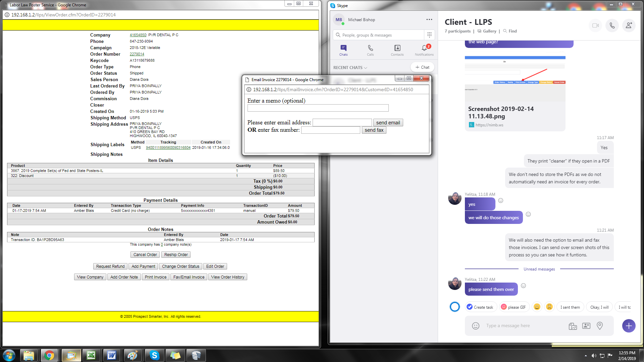The width and height of the screenshot is (644, 362).
Task: Start an audio call with group
Action: (612, 25)
